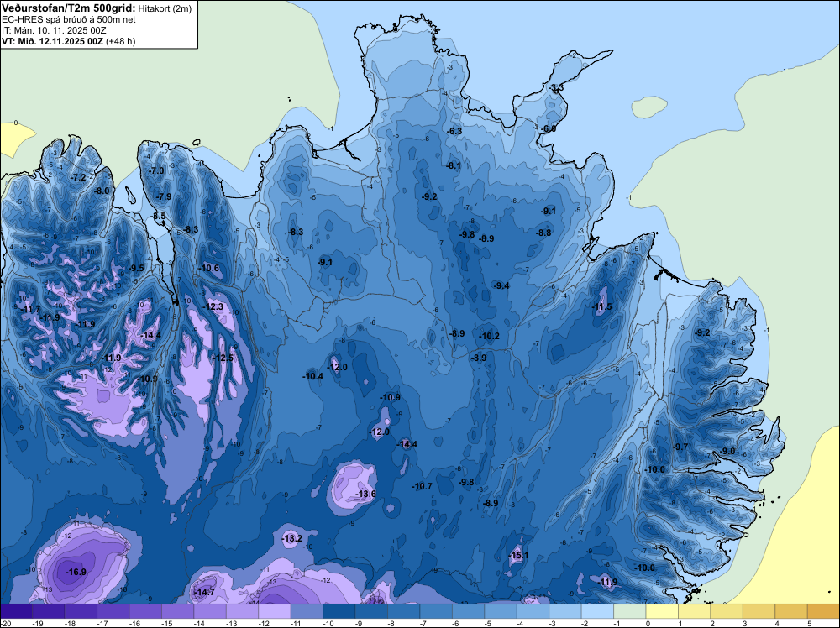Click the -8.1 temperature value
The height and width of the screenshot is (628, 840).
[x=454, y=165]
